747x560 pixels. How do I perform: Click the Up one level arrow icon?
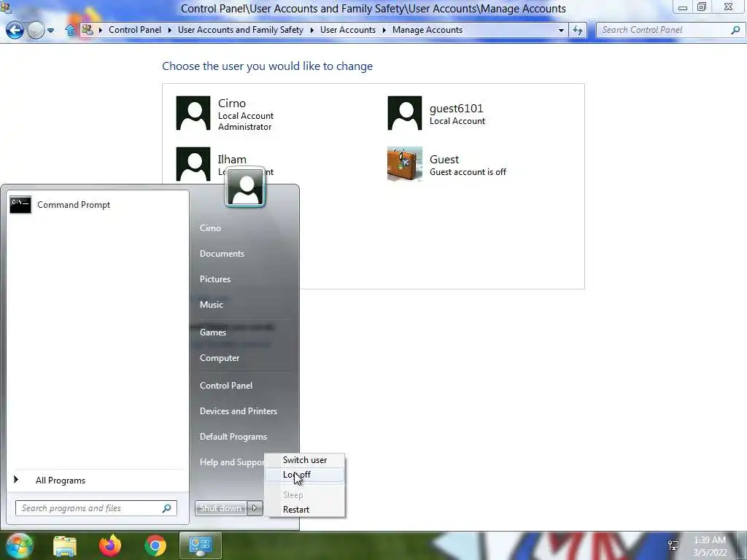tap(70, 31)
